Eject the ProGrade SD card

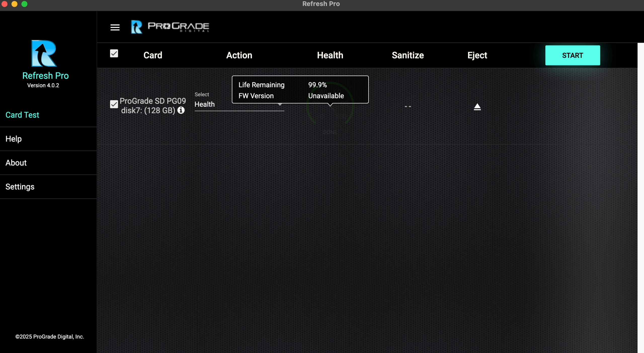477,107
